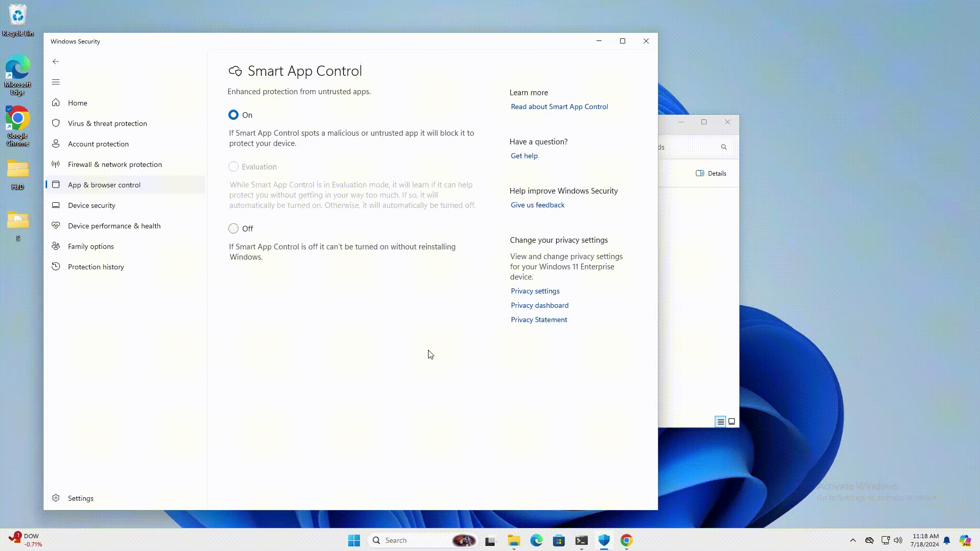
Task: Check Device performance & health
Action: pyautogui.click(x=114, y=225)
